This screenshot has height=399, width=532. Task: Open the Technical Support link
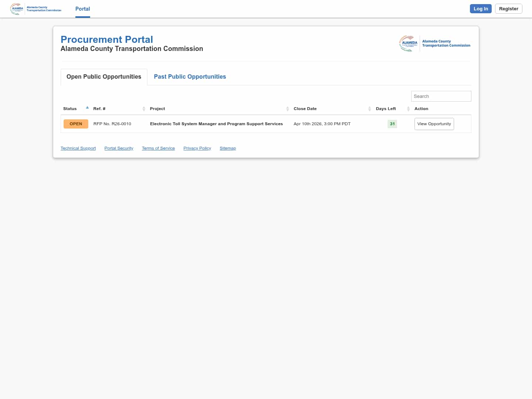[78, 148]
